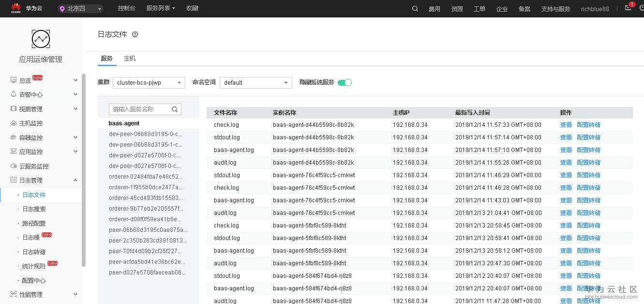Image resolution: width=644 pixels, height=304 pixels.
Task: Collapse the 日志管理 section chevron
Action: [x=75, y=180]
